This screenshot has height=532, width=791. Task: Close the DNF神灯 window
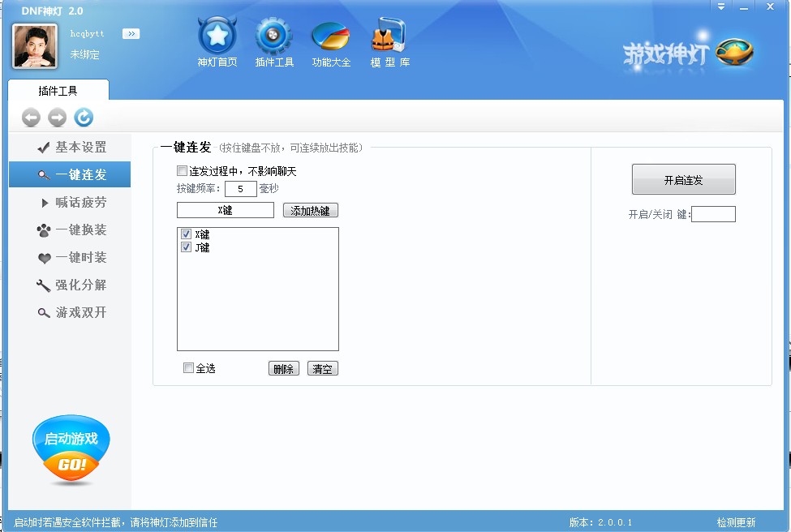click(771, 6)
